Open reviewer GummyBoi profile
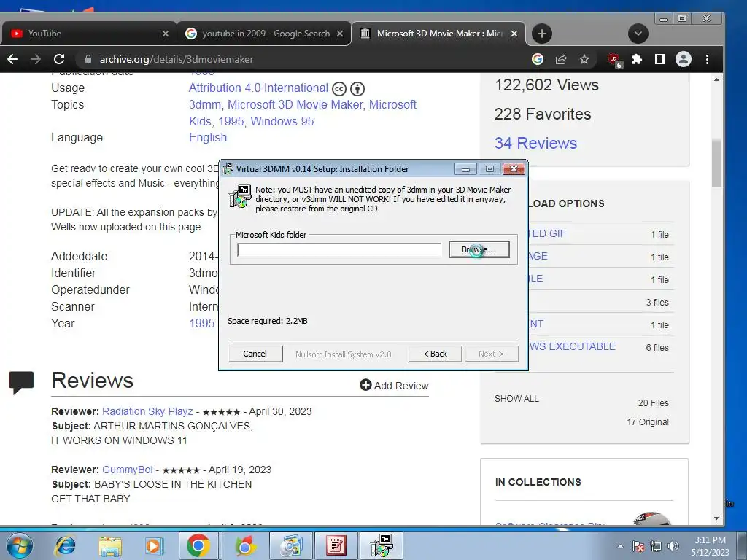The image size is (747, 560). (x=127, y=470)
